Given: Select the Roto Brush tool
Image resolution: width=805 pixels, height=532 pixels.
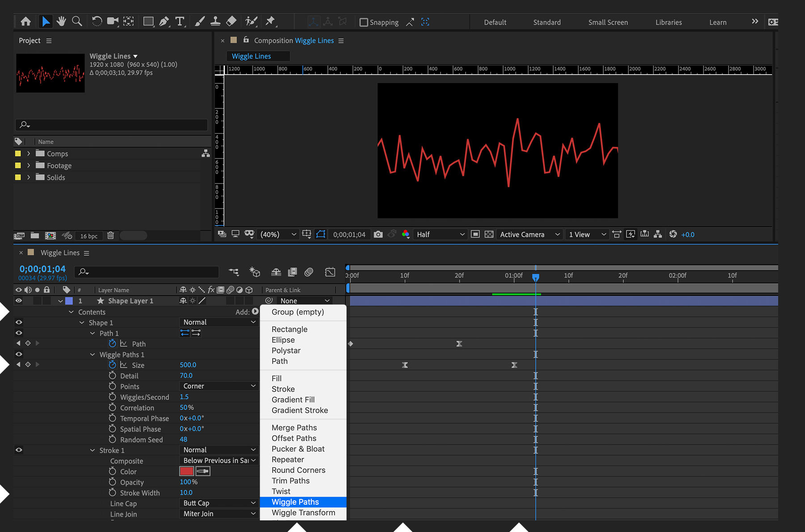Looking at the screenshot, I should [x=251, y=21].
